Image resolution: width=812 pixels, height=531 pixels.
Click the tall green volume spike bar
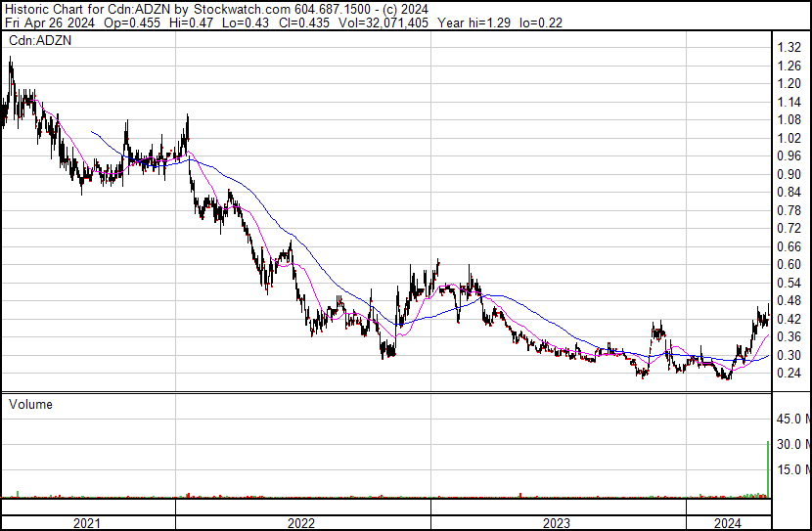pos(768,468)
